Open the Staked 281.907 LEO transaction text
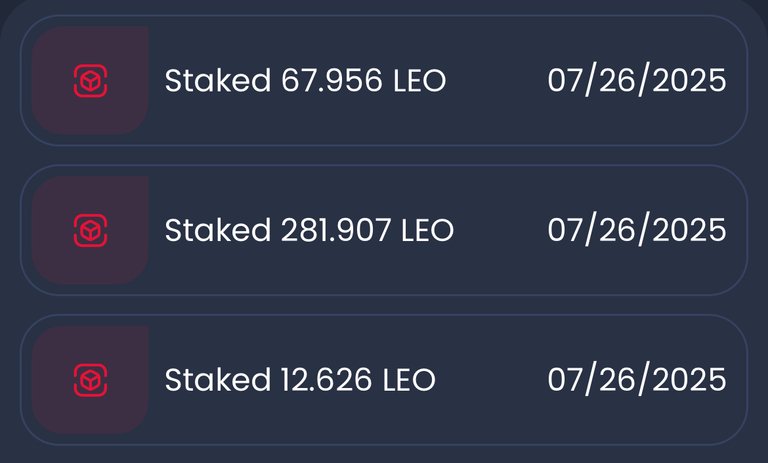Image resolution: width=768 pixels, height=463 pixels. [x=309, y=230]
